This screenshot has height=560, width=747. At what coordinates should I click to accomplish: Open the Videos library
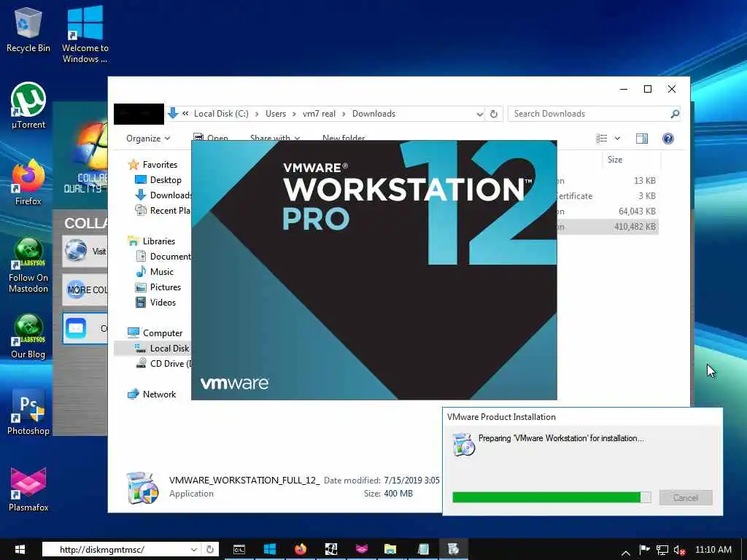click(x=155, y=303)
